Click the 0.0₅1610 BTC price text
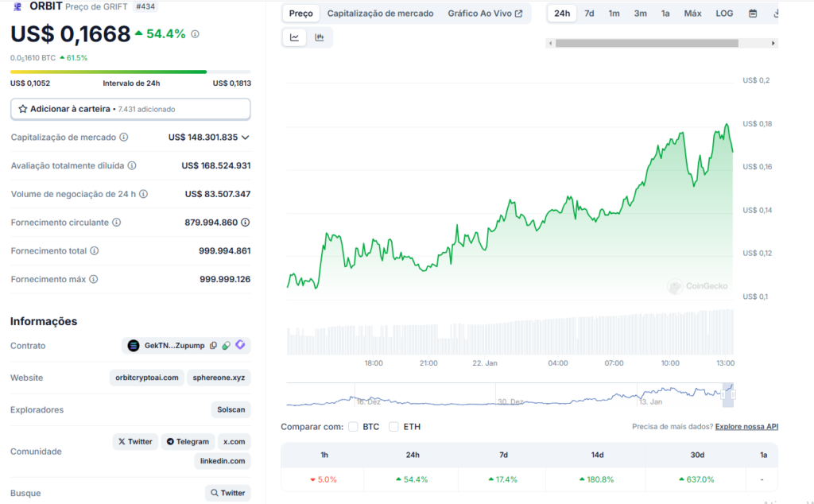The width and height of the screenshot is (814, 504). 33,57
